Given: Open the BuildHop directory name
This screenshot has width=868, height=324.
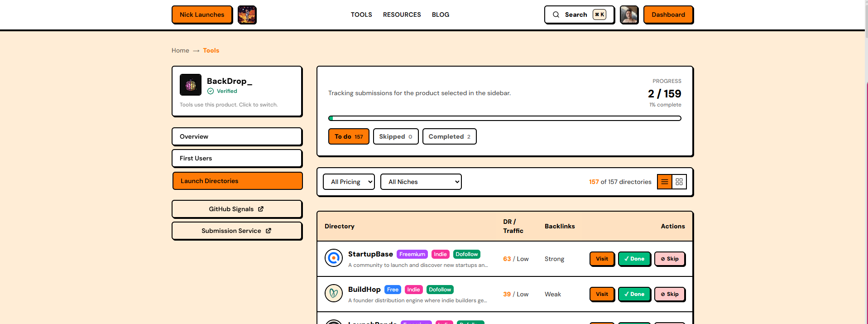Looking at the screenshot, I should tap(364, 290).
